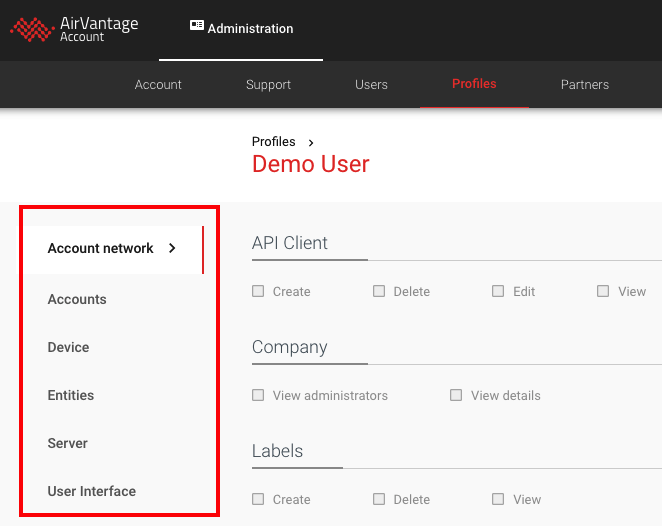Click the breadcrumb chevron after Profiles
Screen dimensions: 662x526
coord(311,143)
